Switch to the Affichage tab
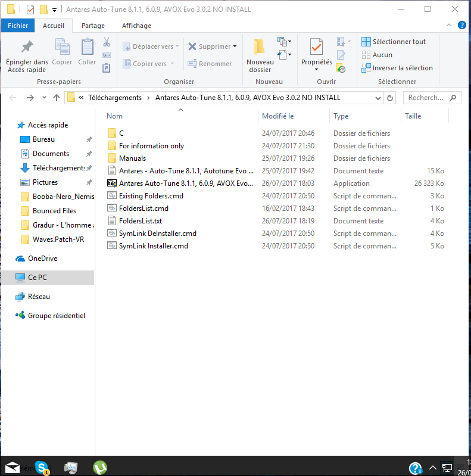Viewport: 471px width, 476px height. (x=136, y=26)
